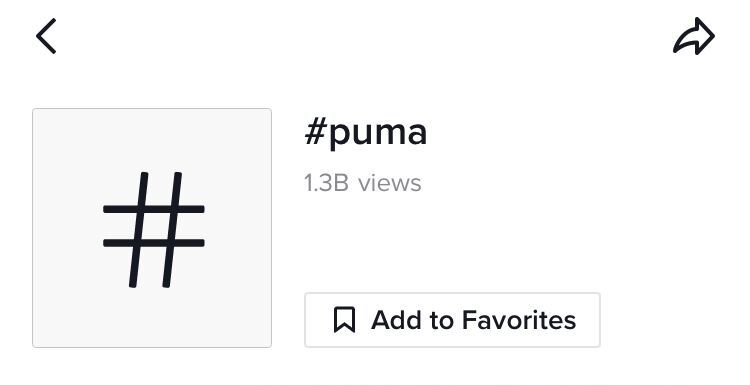Add #puma to Favorites
The image size is (750, 385).
coord(452,320)
